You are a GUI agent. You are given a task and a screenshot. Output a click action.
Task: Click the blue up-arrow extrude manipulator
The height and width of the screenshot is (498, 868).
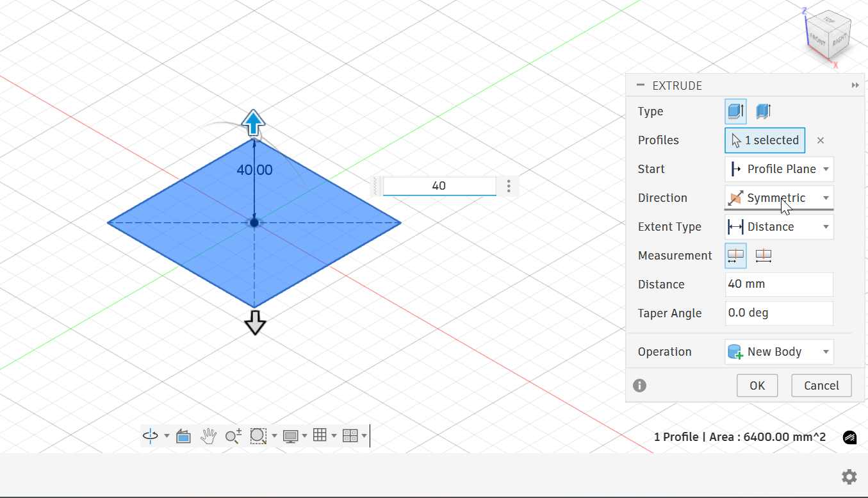(254, 122)
